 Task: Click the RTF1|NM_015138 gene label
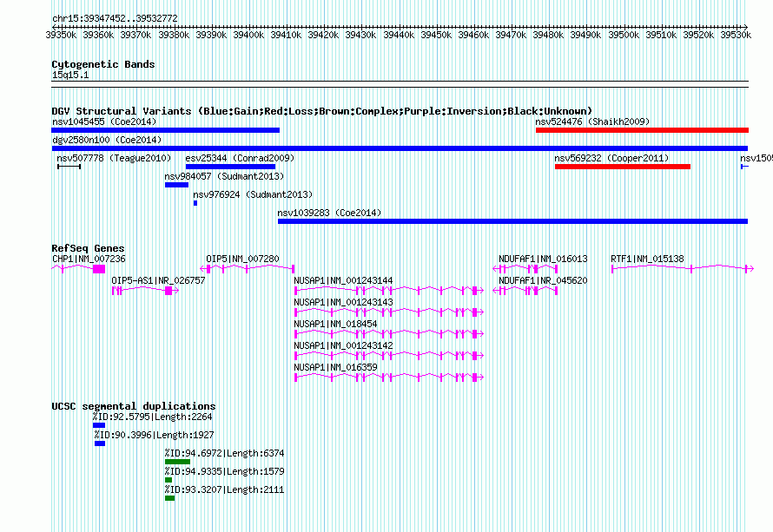coord(647,259)
